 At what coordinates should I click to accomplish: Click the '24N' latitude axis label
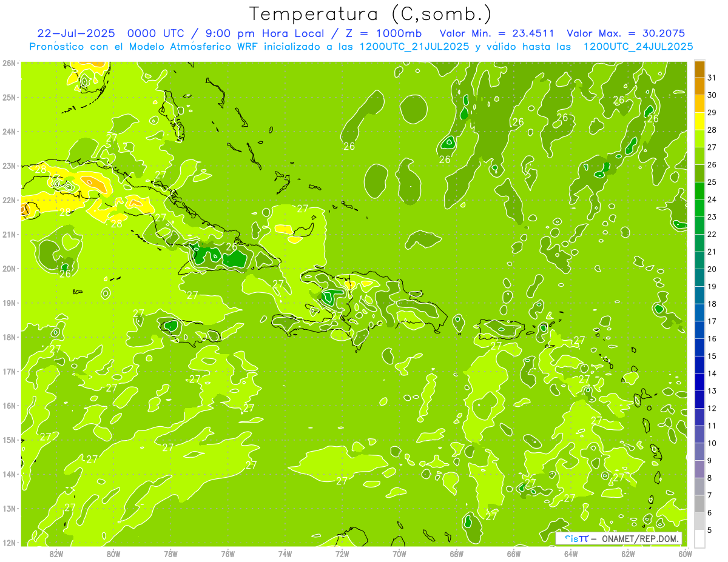tap(9, 132)
